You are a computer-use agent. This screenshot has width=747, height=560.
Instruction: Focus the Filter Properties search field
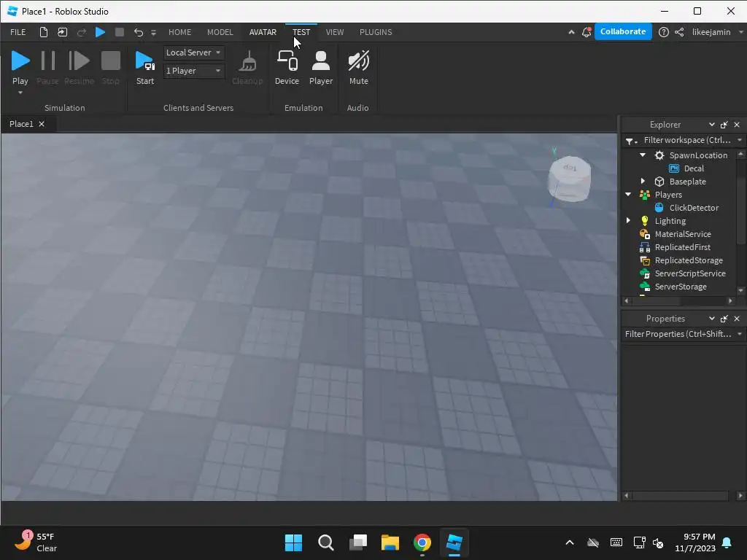pyautogui.click(x=678, y=334)
